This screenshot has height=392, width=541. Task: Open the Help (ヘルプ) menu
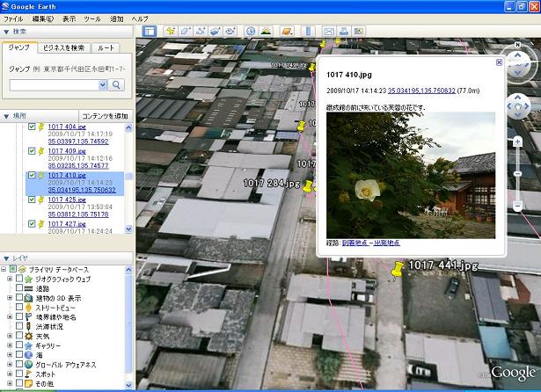140,19
